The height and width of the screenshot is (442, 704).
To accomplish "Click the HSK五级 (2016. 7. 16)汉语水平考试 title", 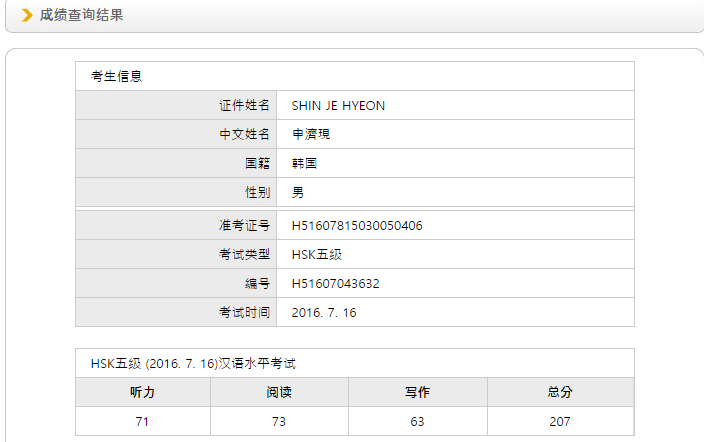I will (193, 363).
